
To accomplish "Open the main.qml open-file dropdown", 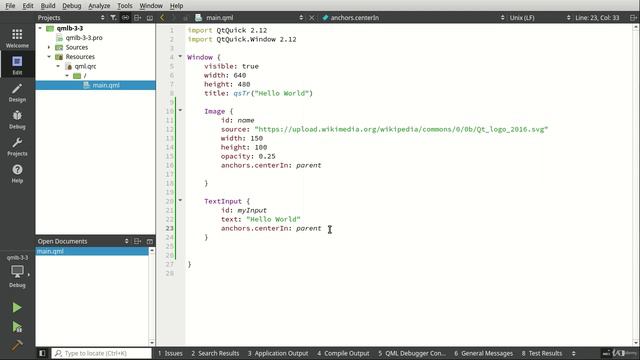I will tap(301, 18).
